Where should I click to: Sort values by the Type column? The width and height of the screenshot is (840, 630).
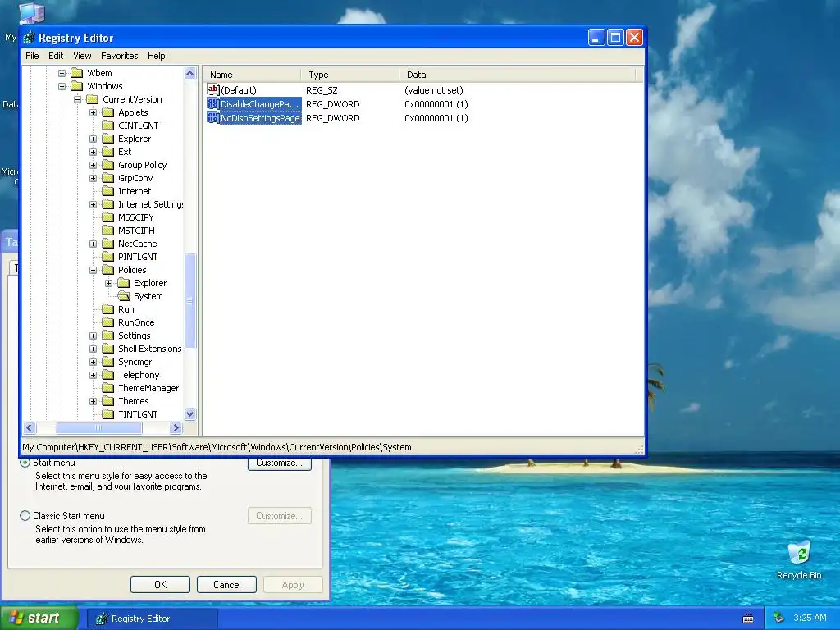tap(349, 75)
